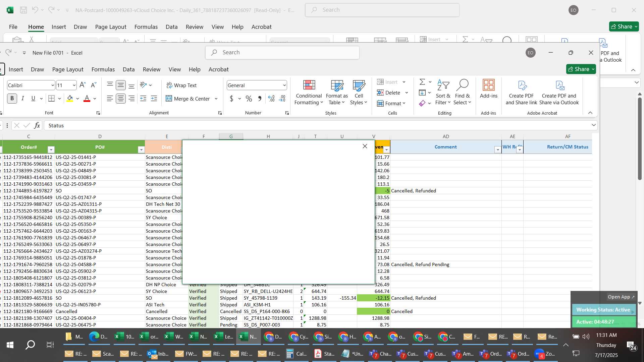The image size is (644, 362).
Task: Open the Data tab in New File 0701
Action: click(128, 69)
